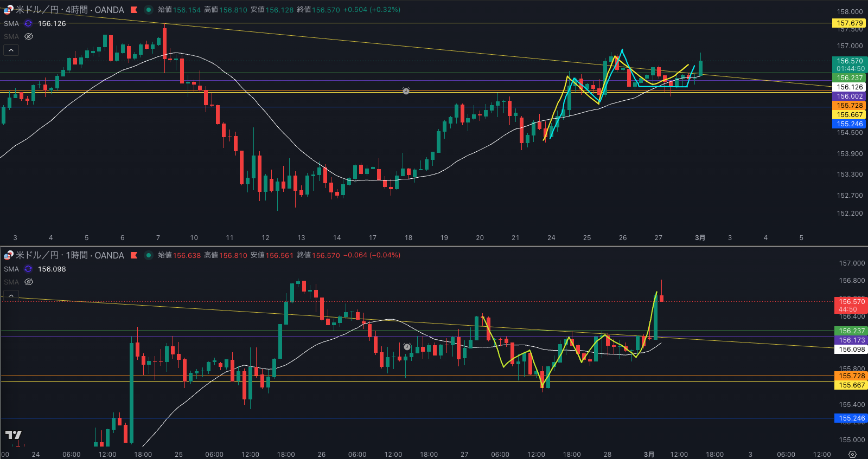Image resolution: width=868 pixels, height=459 pixels.
Task: Click green market status dot on 1時間 chart
Action: pos(148,255)
